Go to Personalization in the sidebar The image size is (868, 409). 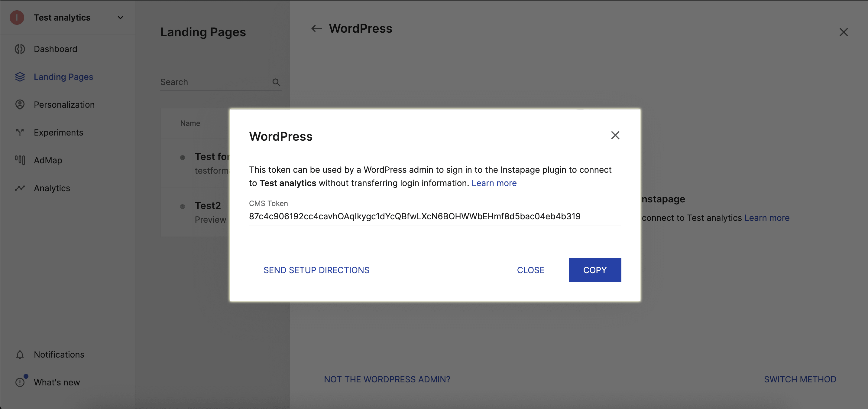(x=64, y=105)
